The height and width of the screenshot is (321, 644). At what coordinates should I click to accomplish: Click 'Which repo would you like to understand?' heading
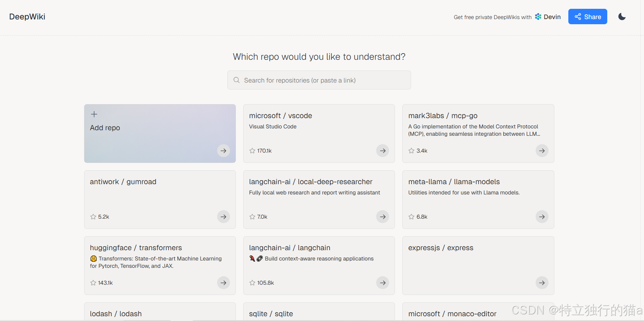click(319, 56)
